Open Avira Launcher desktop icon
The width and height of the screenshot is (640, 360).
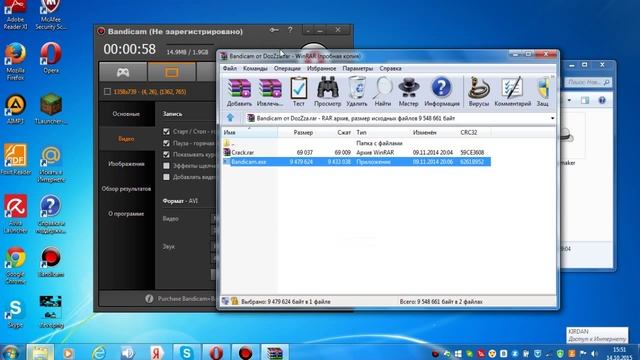point(16,214)
